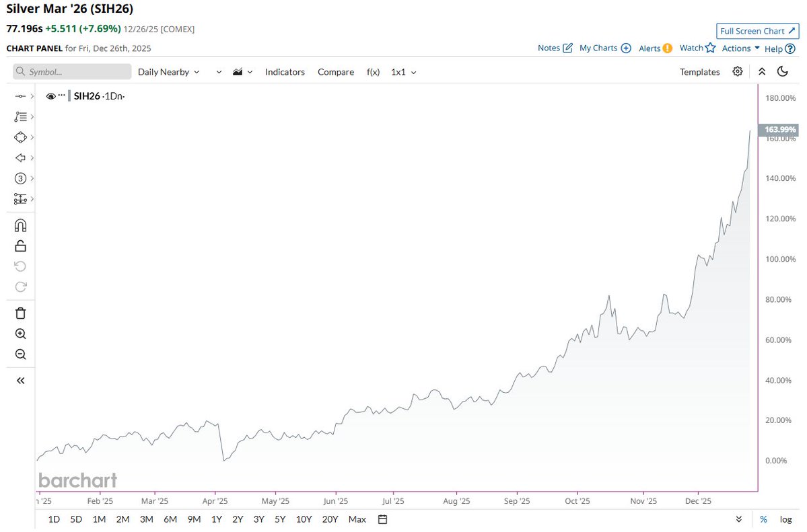Toggle SIH26 plot visibility eye icon
807x532 pixels.
(50, 96)
